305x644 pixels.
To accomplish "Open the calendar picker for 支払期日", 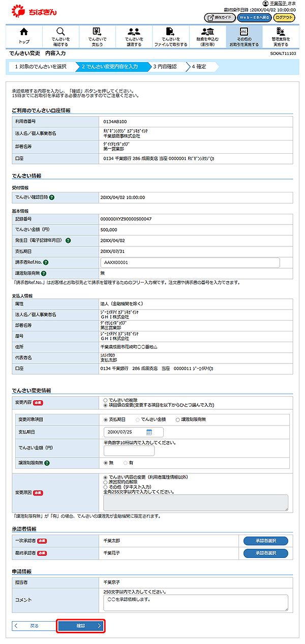I will [149, 432].
